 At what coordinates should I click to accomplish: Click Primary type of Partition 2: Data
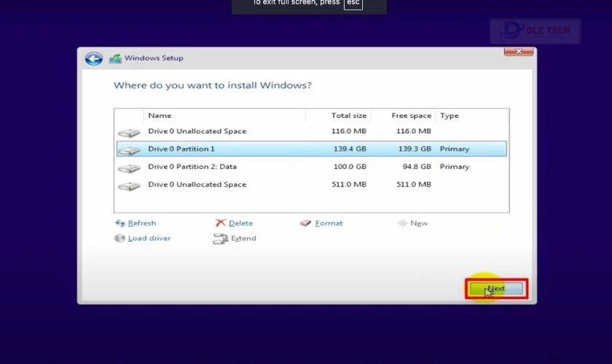(455, 167)
